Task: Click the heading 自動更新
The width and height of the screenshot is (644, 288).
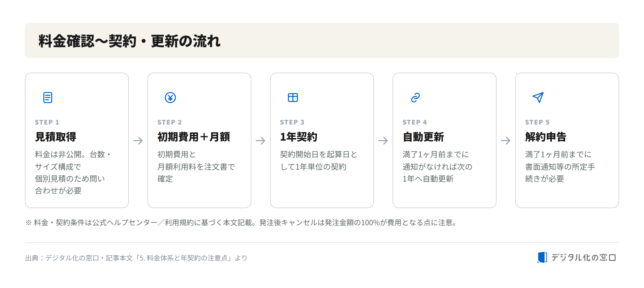Action: click(423, 137)
